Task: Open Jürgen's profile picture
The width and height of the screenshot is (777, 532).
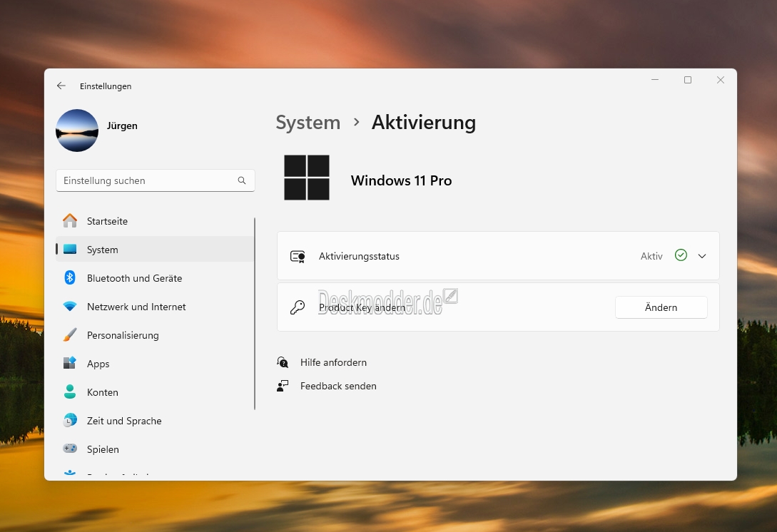Action: (x=77, y=131)
